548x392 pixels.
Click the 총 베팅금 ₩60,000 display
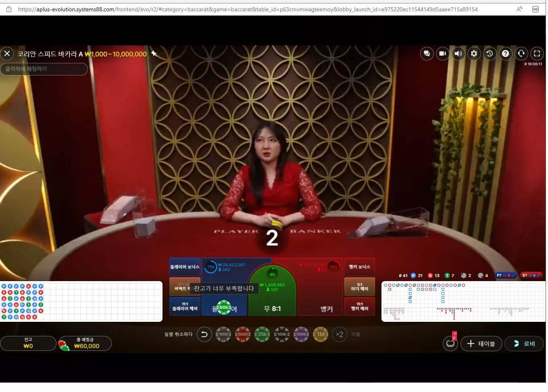pyautogui.click(x=85, y=343)
